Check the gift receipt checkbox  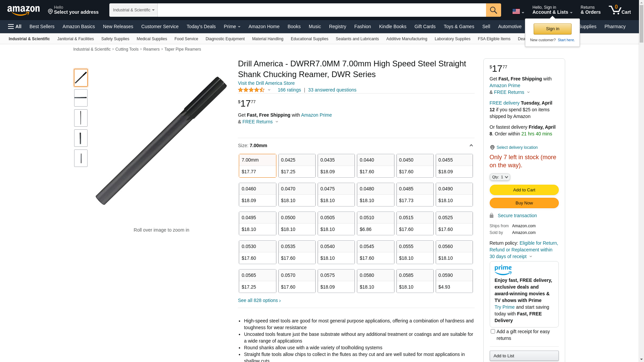click(x=493, y=331)
